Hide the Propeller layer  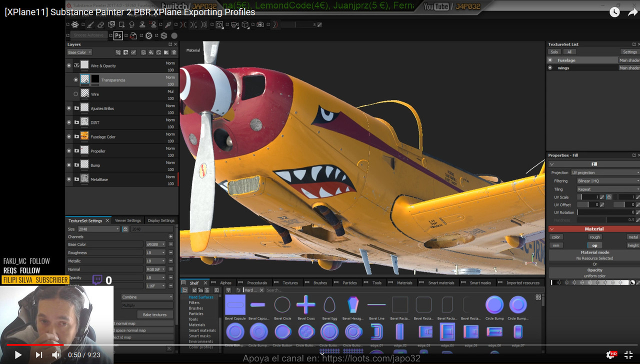69,150
